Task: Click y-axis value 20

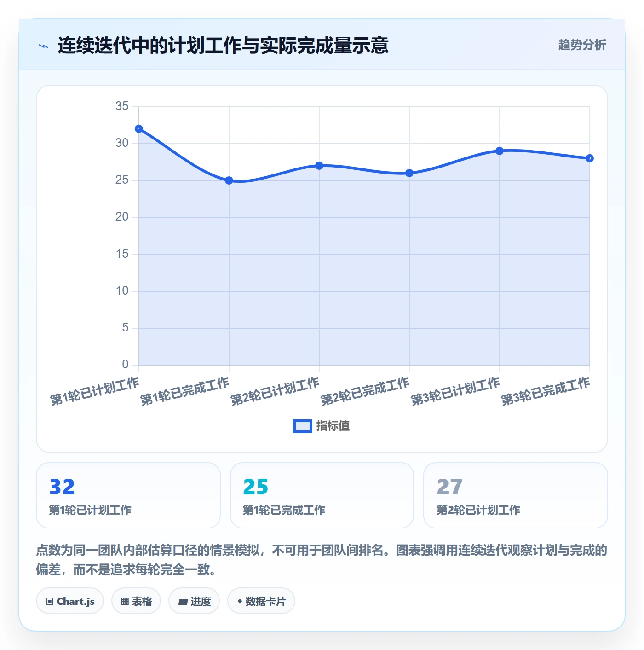Action: (122, 217)
